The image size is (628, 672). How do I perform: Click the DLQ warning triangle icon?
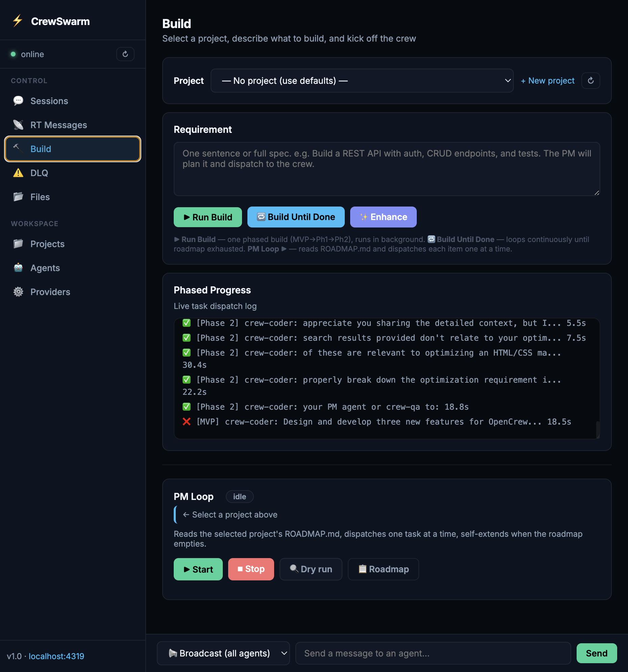point(18,173)
